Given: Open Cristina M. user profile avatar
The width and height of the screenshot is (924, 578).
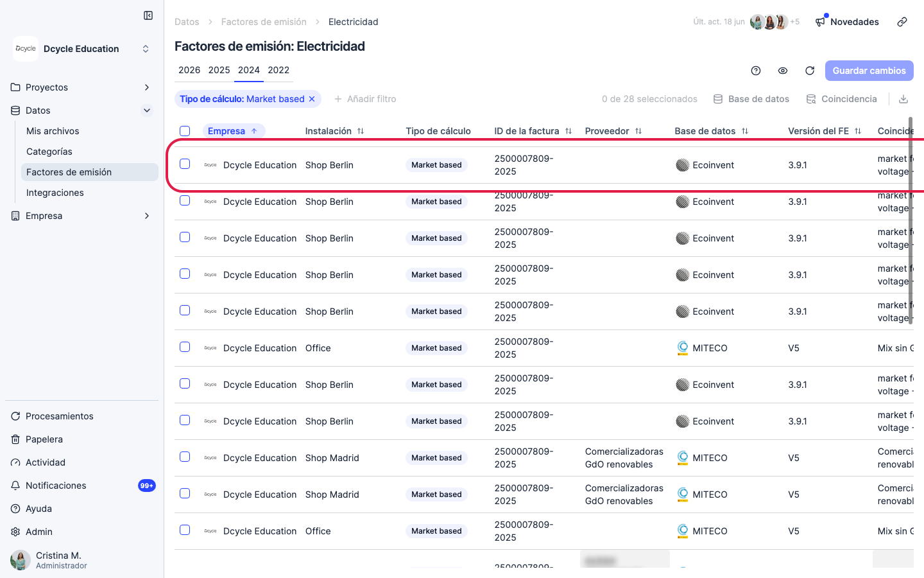Looking at the screenshot, I should 21,560.
